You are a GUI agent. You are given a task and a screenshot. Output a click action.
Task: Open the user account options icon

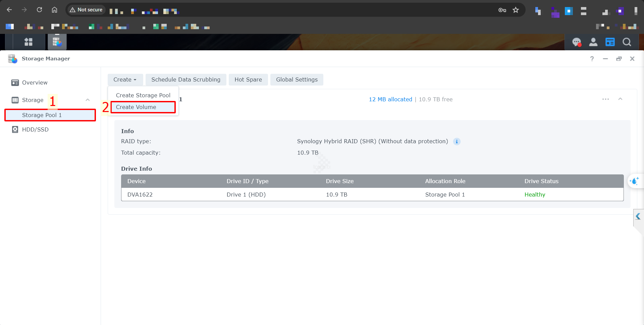[593, 42]
